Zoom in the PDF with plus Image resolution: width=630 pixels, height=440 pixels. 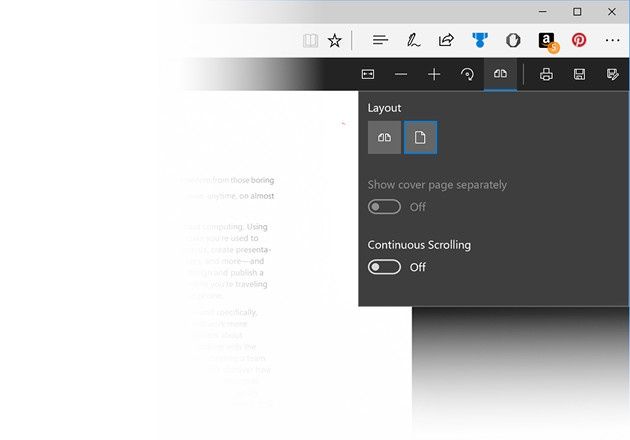coord(434,74)
